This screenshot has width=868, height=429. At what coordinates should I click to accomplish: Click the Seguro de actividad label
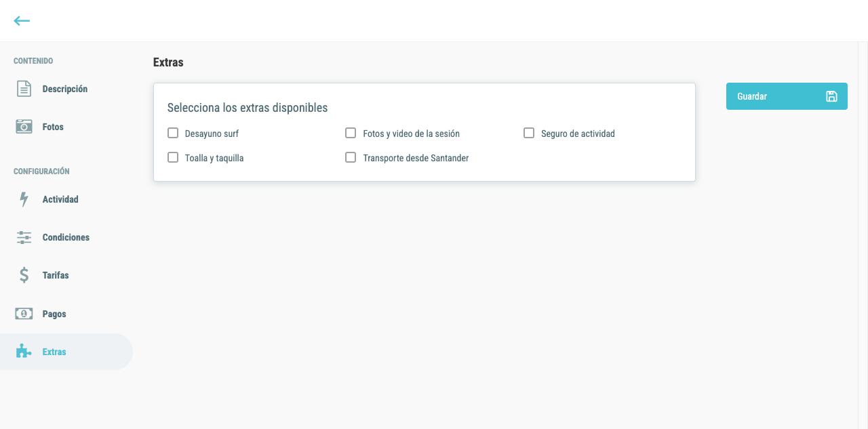[578, 134]
